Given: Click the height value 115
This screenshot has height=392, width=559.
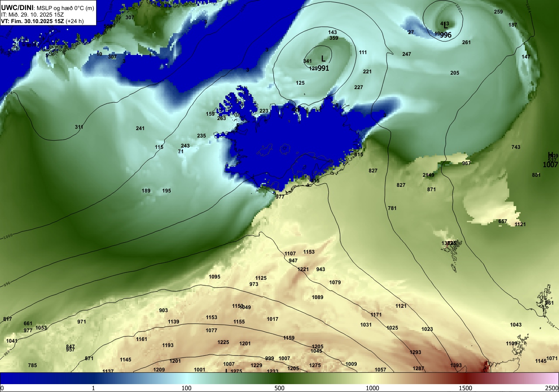Looking at the screenshot, I should point(159,147).
